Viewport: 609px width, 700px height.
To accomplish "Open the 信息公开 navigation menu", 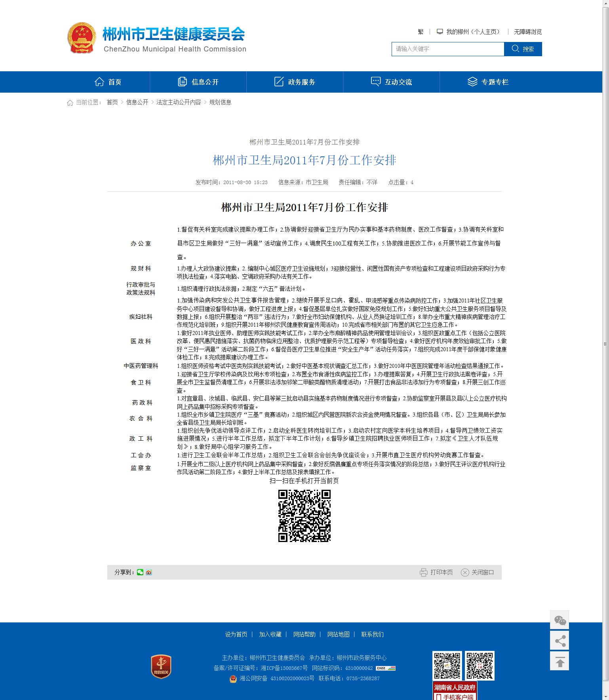I will point(198,82).
